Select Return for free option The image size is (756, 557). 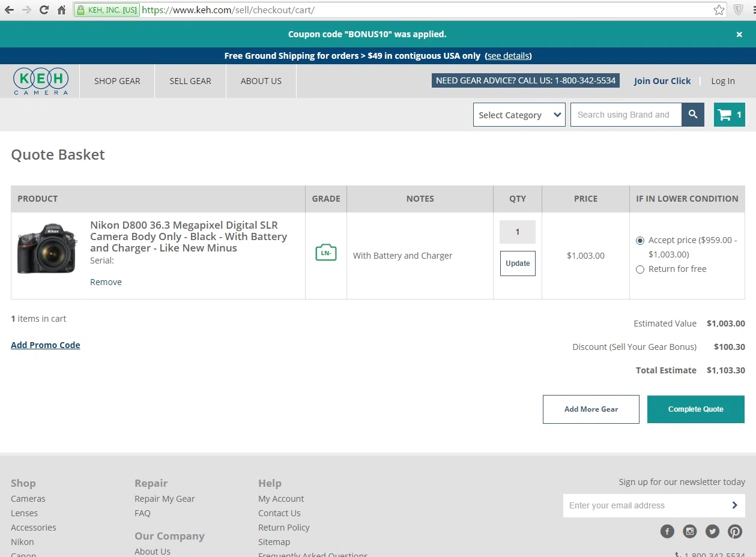[640, 269]
